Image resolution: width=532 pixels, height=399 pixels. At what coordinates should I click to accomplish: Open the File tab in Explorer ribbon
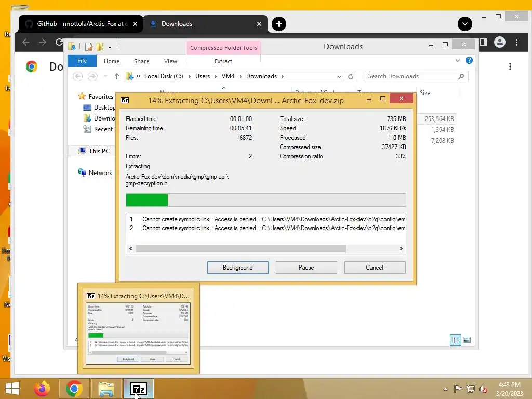pos(82,61)
